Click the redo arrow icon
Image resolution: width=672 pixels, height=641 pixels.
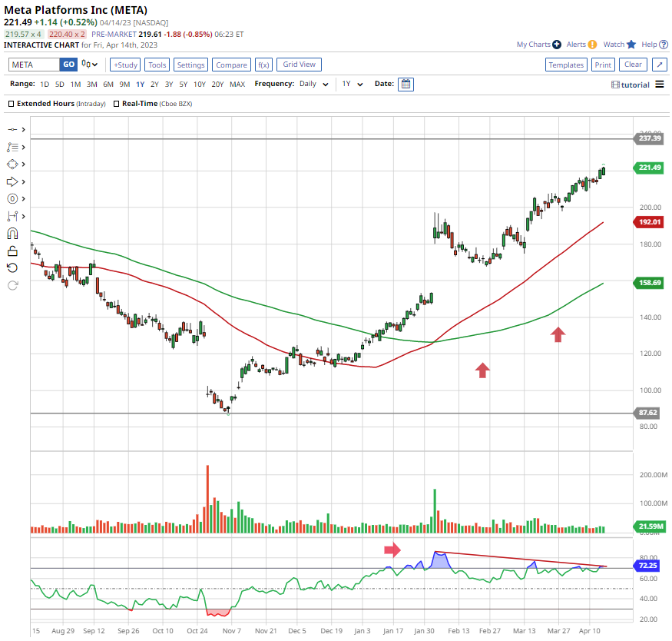[12, 286]
